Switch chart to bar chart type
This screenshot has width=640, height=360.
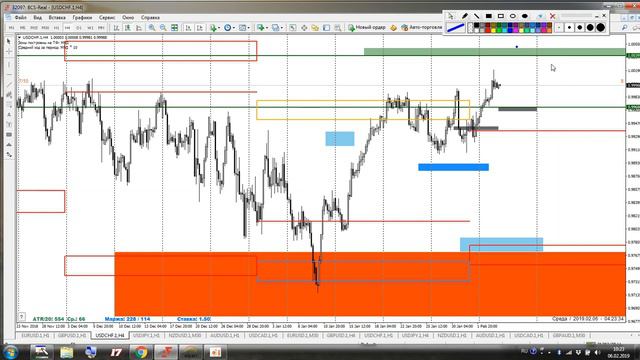point(116,28)
